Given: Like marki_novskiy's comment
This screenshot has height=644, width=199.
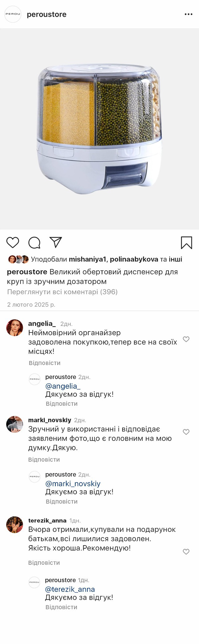Looking at the screenshot, I should click(x=186, y=432).
